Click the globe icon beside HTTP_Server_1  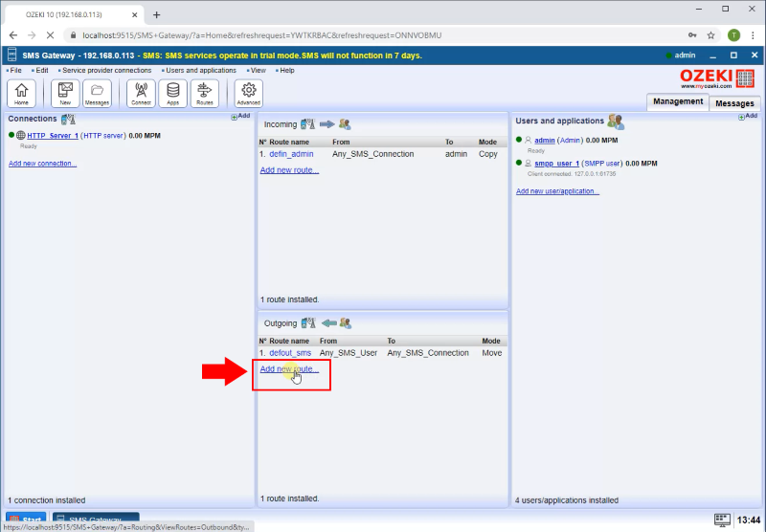(20, 135)
